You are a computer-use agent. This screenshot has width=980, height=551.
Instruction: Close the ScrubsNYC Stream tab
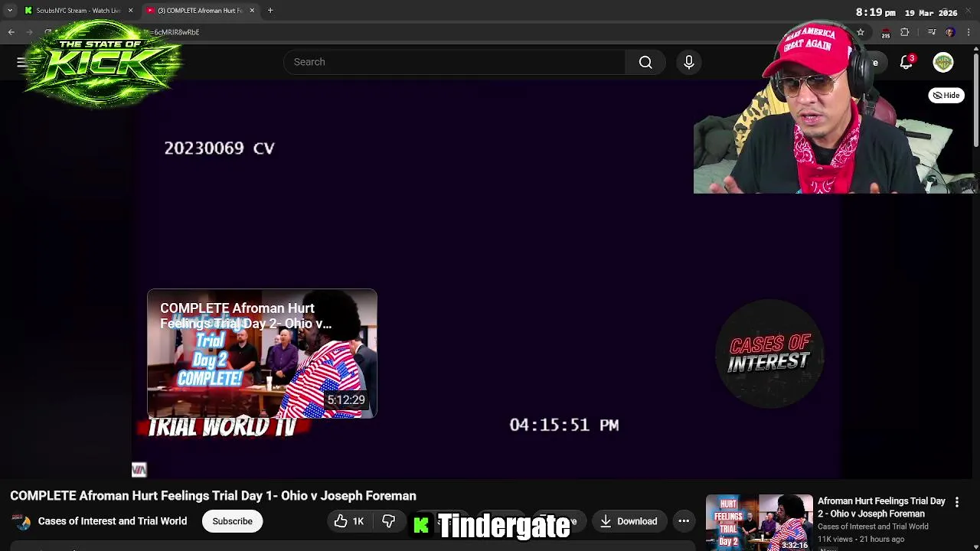[x=130, y=11]
